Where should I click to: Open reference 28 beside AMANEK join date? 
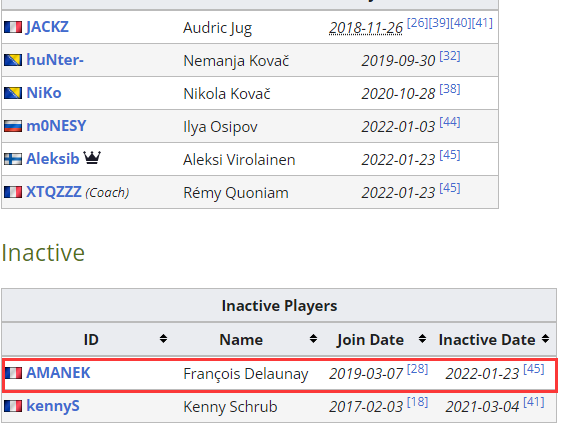[x=417, y=369]
